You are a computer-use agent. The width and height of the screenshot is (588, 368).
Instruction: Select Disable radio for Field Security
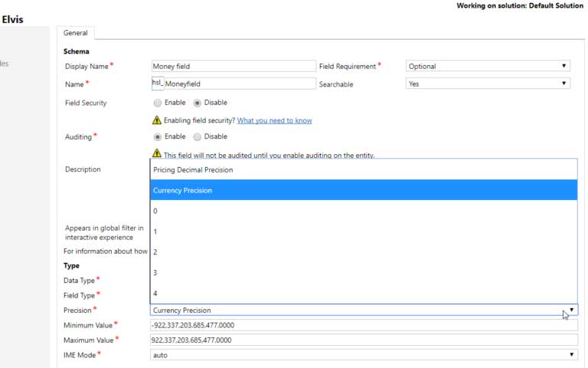[198, 103]
